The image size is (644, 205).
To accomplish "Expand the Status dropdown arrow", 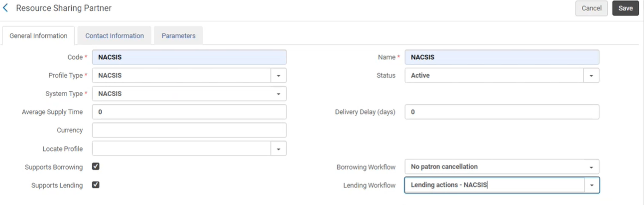I will point(591,76).
